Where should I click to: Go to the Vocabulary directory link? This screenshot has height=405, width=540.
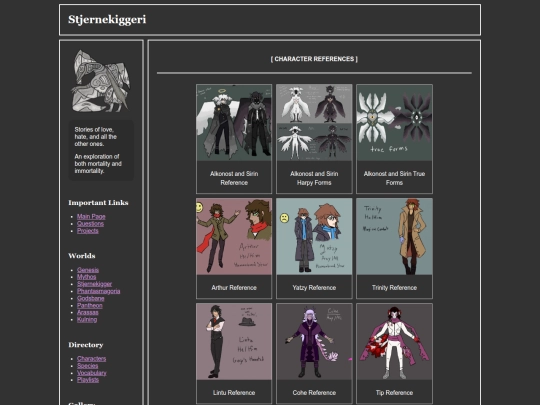coord(92,373)
